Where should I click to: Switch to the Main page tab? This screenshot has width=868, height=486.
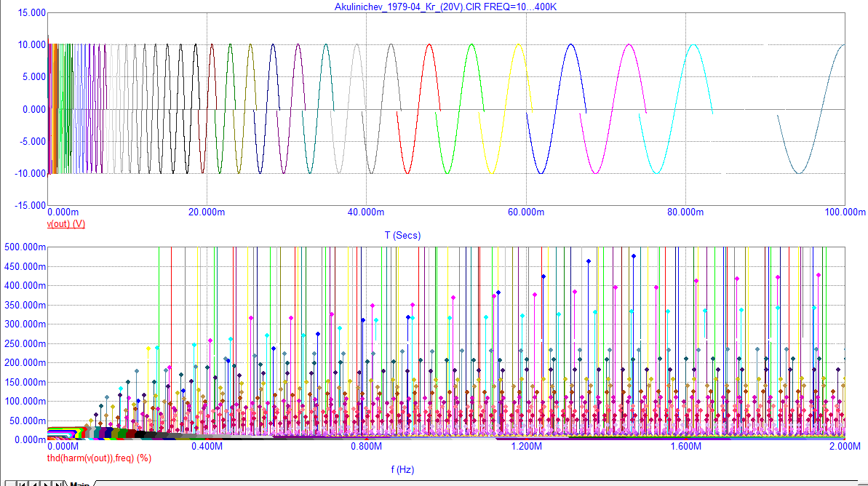click(80, 484)
